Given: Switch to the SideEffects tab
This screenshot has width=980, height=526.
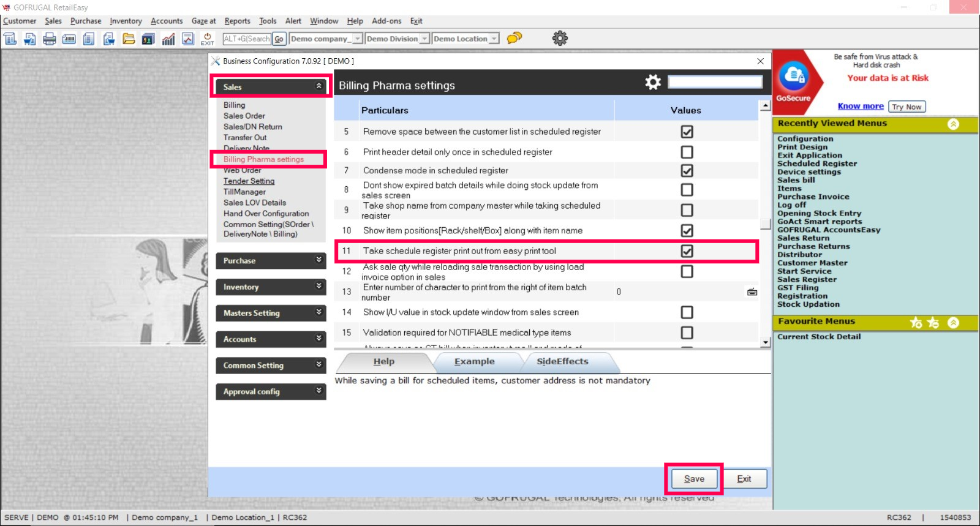Looking at the screenshot, I should tap(563, 362).
